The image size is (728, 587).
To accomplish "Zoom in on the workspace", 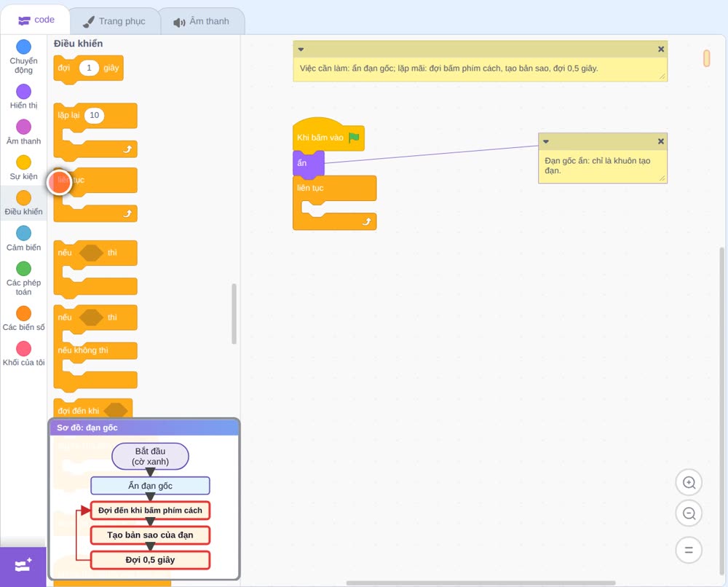I will click(x=689, y=483).
